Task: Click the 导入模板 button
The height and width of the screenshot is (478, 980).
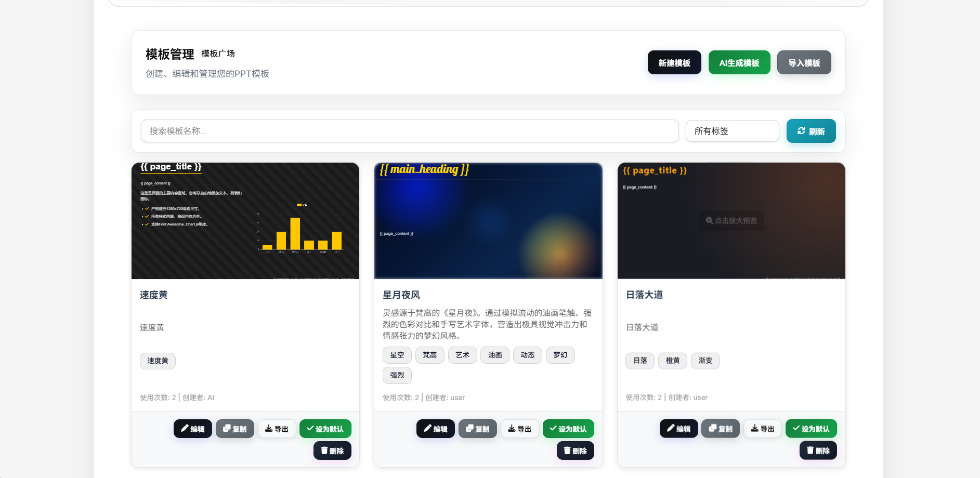Action: coord(804,62)
